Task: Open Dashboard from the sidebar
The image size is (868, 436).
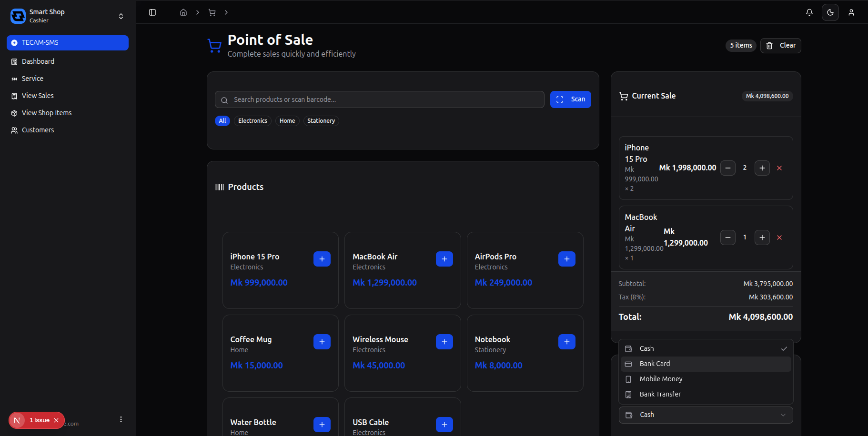Action: click(x=68, y=61)
